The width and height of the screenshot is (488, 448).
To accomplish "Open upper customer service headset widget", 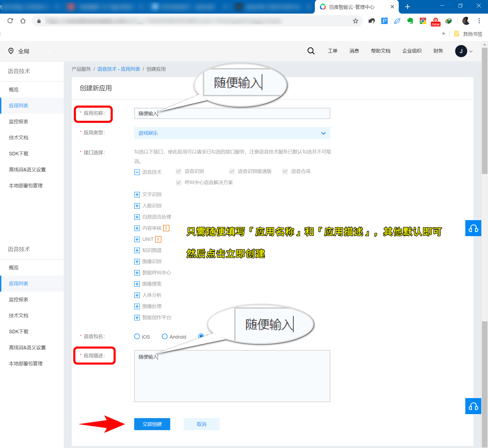I will [x=473, y=228].
